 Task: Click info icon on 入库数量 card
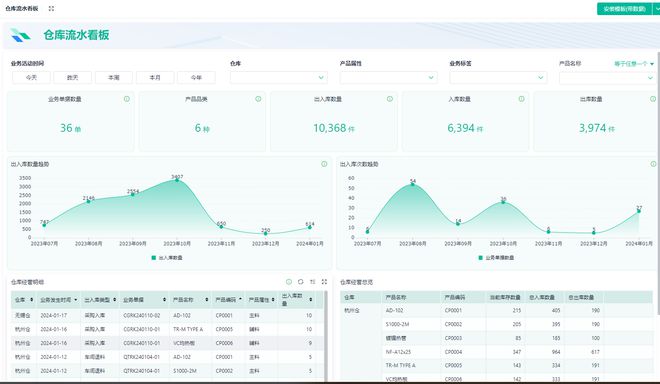pos(522,99)
